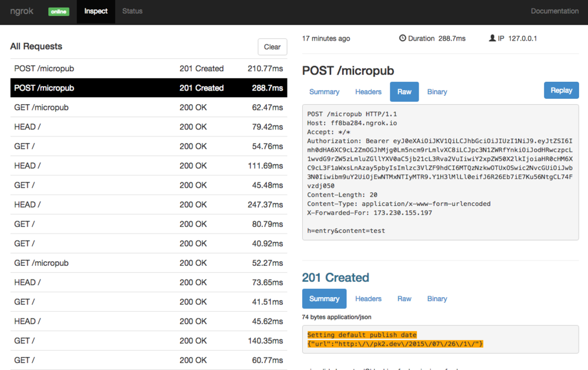This screenshot has width=588, height=370.
Task: Select the HEAD / 247.37ms request
Action: tap(149, 205)
